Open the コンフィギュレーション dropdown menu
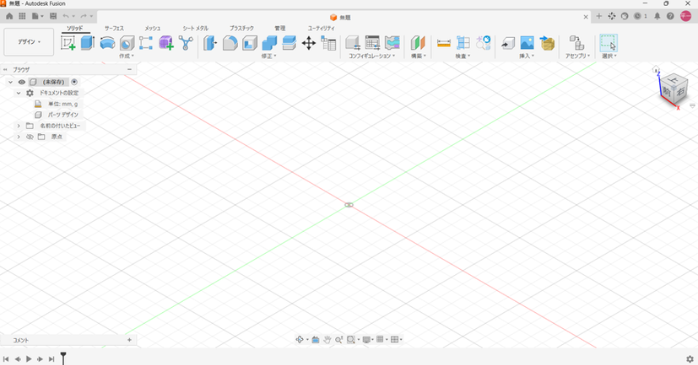Image resolution: width=698 pixels, height=365 pixels. pos(372,56)
